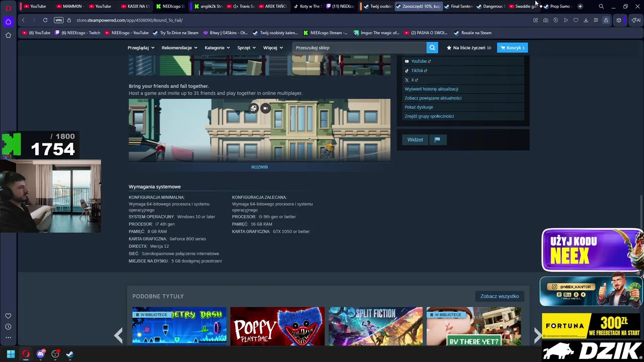Switch to the Prop Sumo browser tab
This screenshot has height=362, width=644.
point(557,7)
